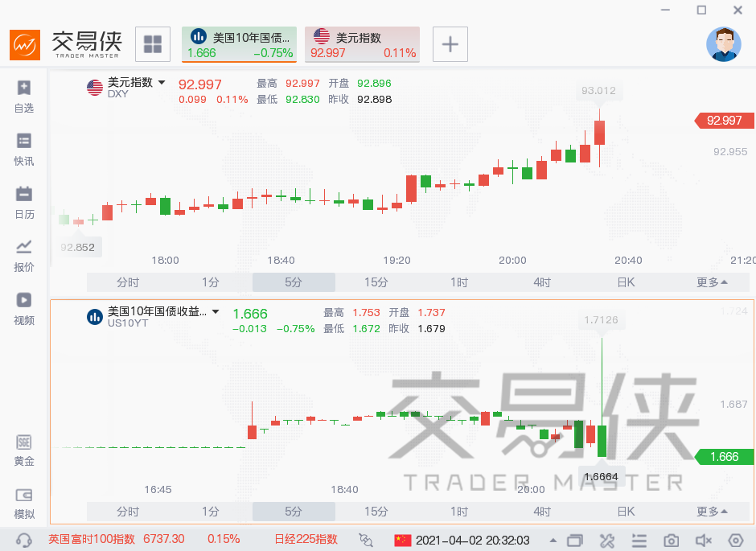The image size is (756, 551).
Task: Toggle the muted speaker sound icon
Action: click(704, 541)
